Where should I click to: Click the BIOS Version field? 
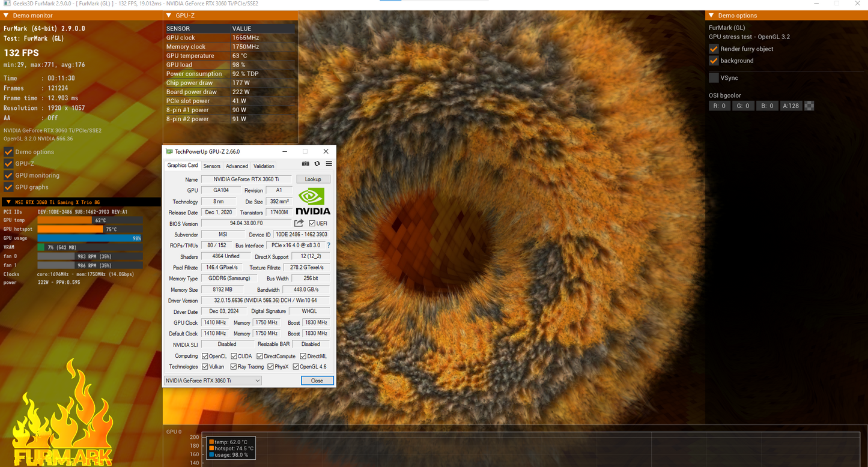click(x=246, y=223)
